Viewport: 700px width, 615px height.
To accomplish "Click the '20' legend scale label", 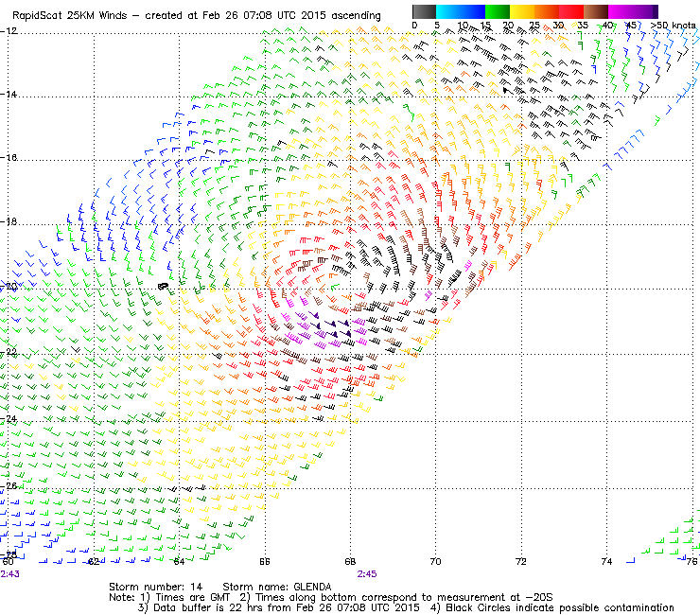I will (x=508, y=25).
